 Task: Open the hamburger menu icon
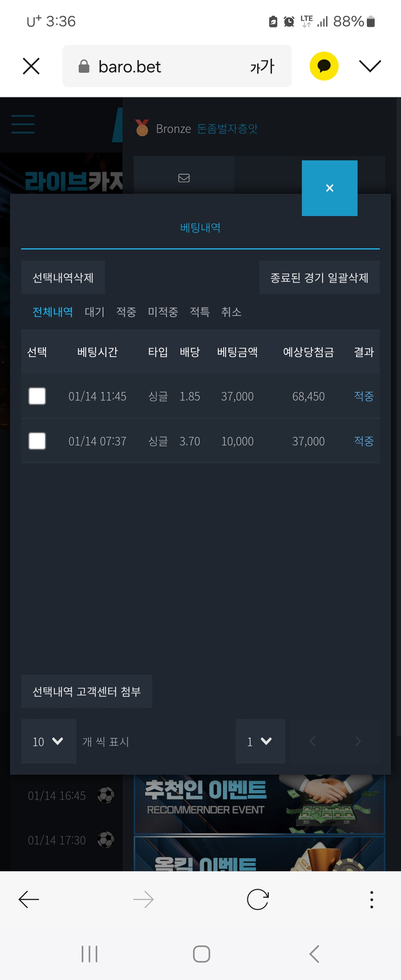pyautogui.click(x=23, y=124)
